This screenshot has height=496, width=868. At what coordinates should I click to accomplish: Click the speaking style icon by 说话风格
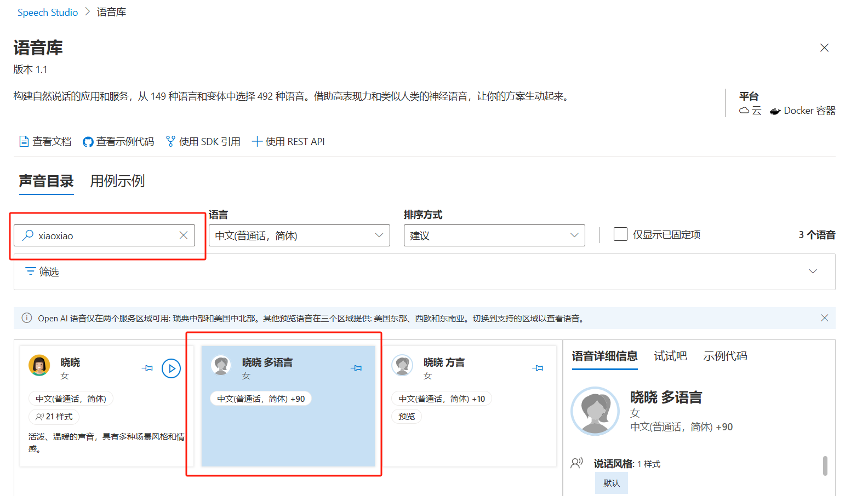point(576,463)
